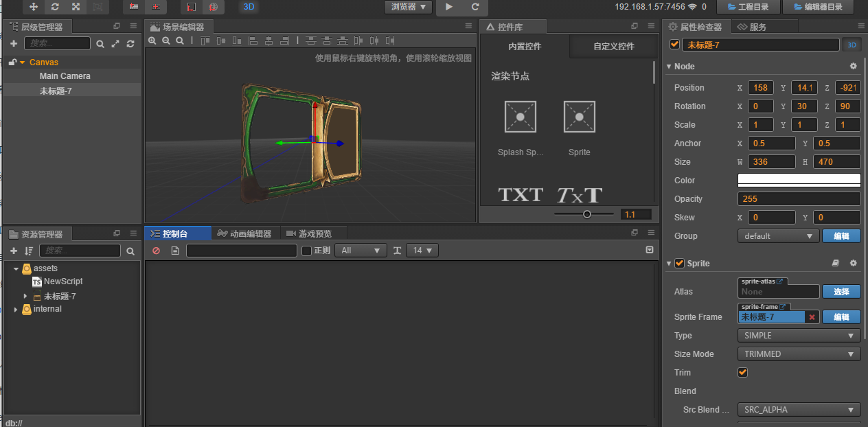Open the 浏览器 preview platform dropdown

coord(408,7)
